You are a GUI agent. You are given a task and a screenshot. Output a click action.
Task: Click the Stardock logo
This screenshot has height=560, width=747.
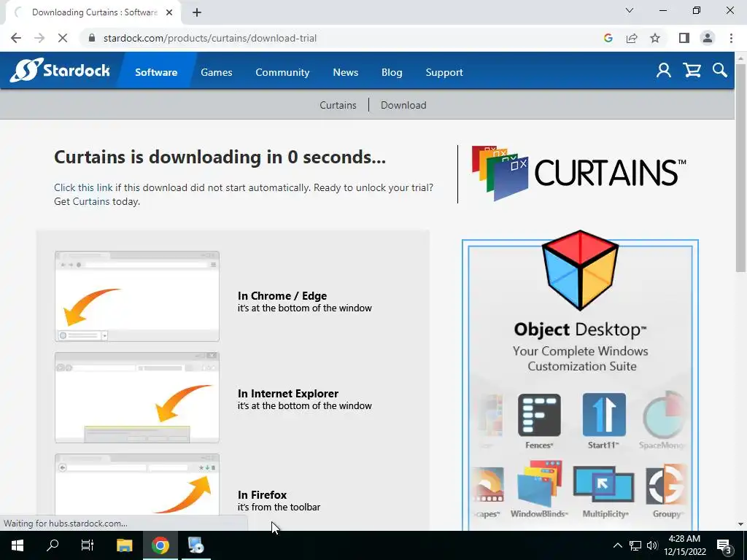60,71
